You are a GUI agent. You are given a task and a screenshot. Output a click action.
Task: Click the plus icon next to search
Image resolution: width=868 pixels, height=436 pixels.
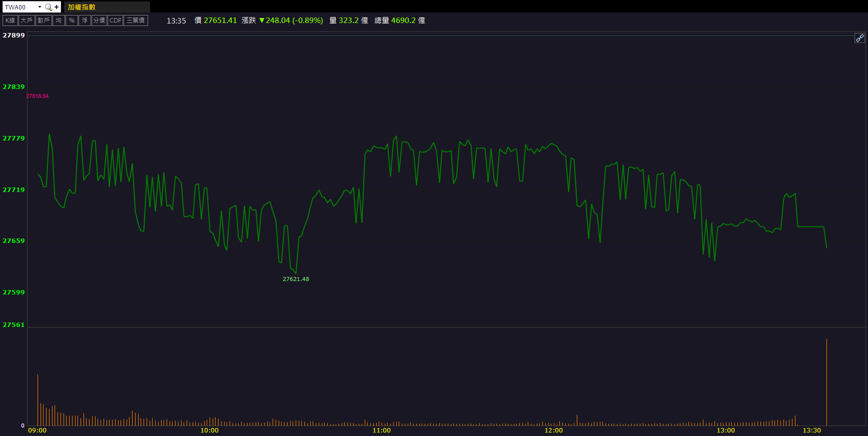[x=57, y=7]
